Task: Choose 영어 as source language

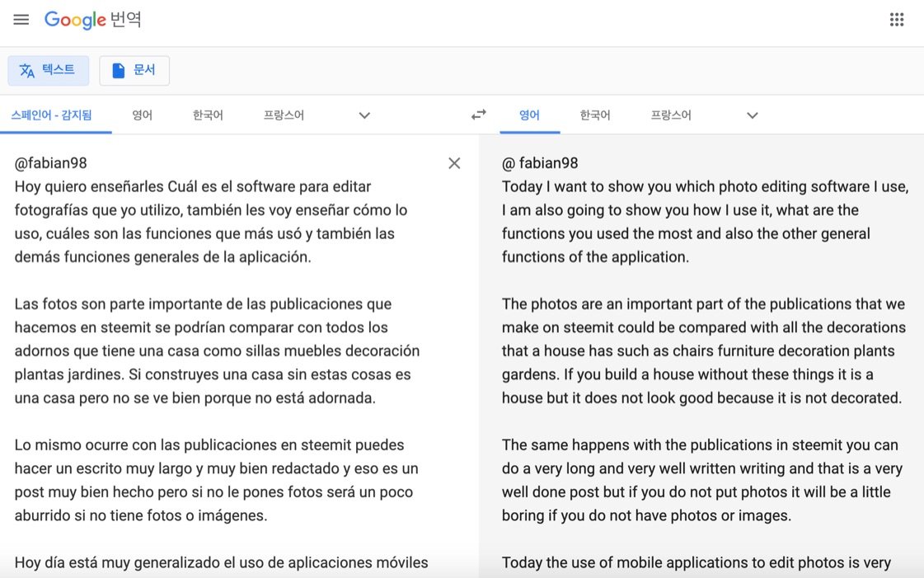Action: click(x=142, y=115)
